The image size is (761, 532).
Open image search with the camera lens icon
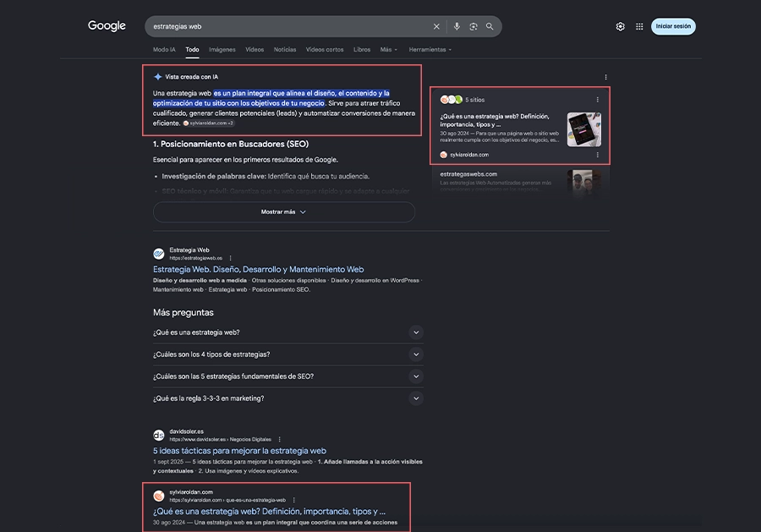pyautogui.click(x=474, y=27)
